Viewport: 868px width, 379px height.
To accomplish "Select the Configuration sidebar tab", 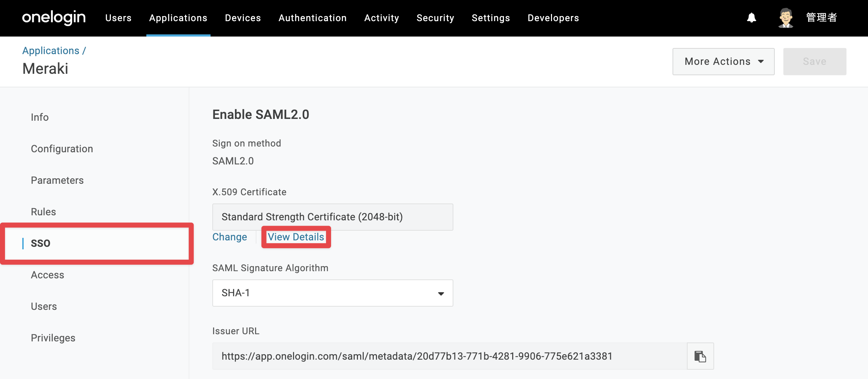I will (62, 149).
